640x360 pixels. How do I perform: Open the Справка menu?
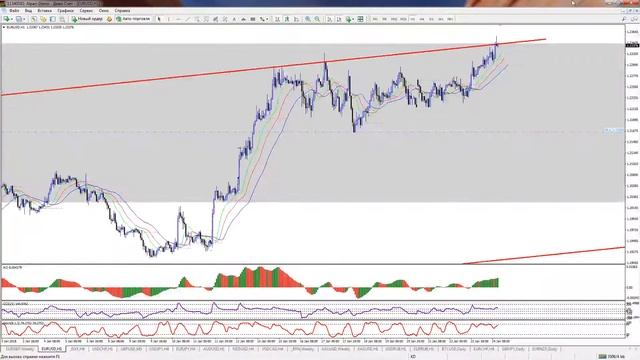(122, 11)
